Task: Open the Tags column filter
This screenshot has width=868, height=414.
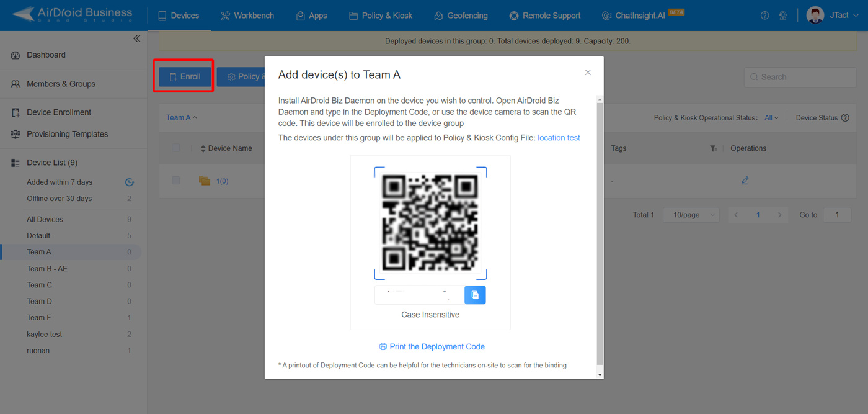Action: pyautogui.click(x=714, y=148)
